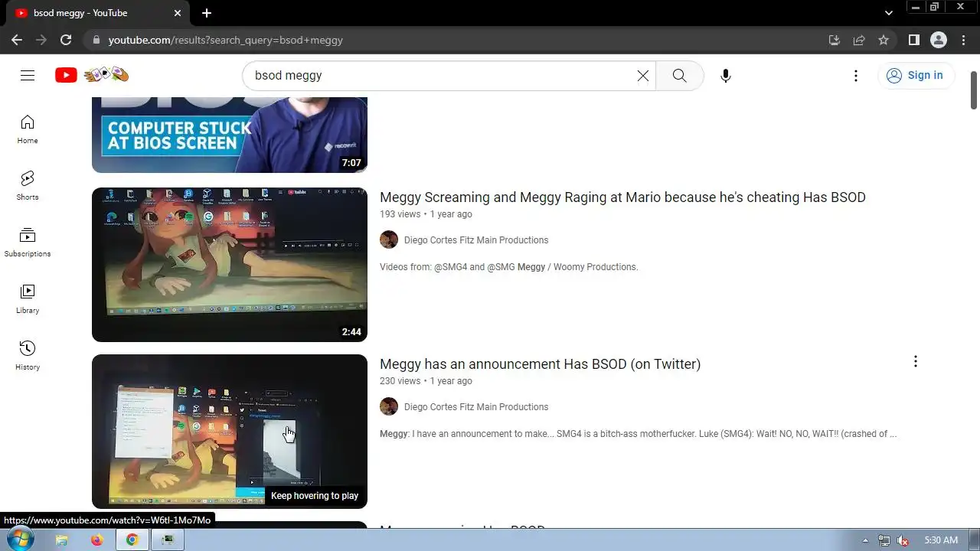
Task: Click the Sign in button
Action: (915, 76)
